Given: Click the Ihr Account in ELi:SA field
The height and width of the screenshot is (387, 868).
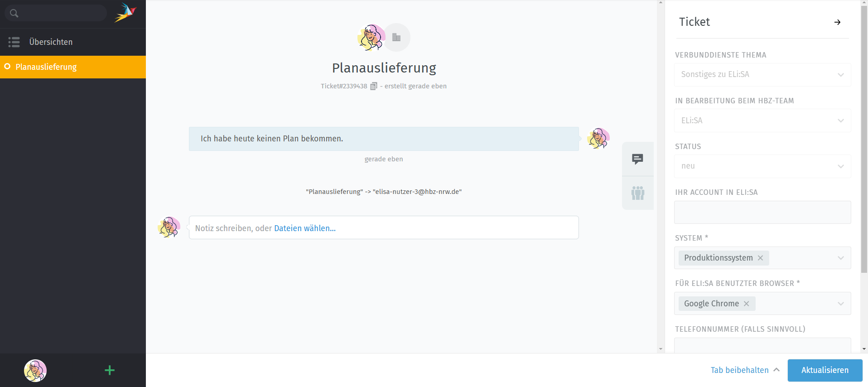Looking at the screenshot, I should (762, 213).
